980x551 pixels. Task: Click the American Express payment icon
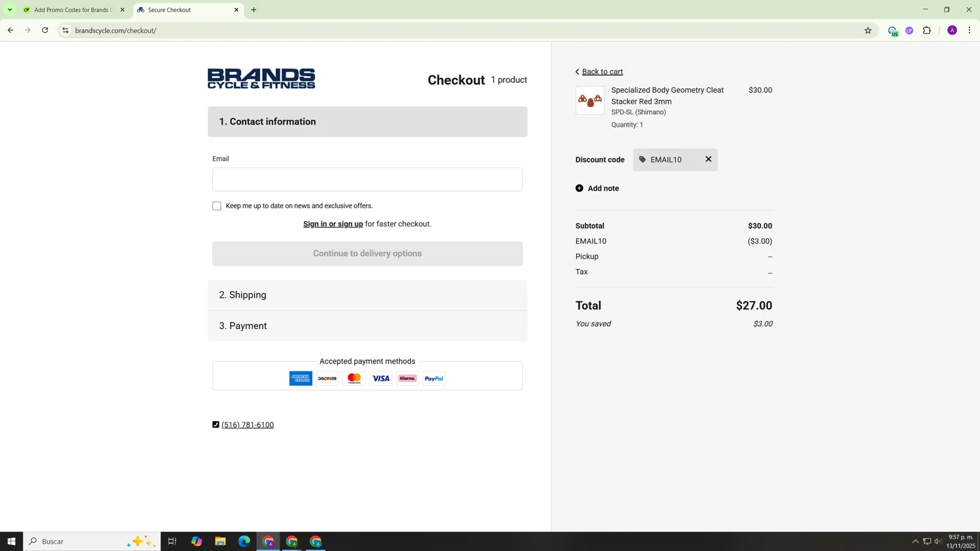301,379
